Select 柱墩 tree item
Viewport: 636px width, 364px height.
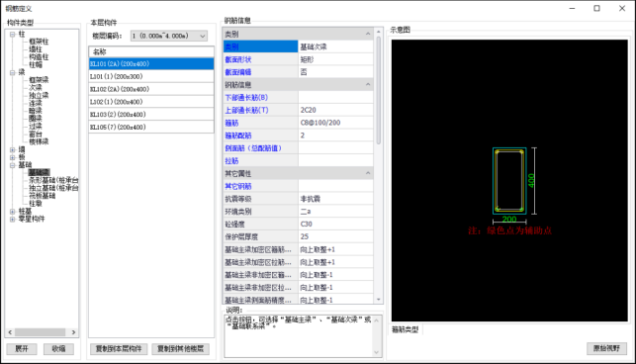pyautogui.click(x=36, y=204)
